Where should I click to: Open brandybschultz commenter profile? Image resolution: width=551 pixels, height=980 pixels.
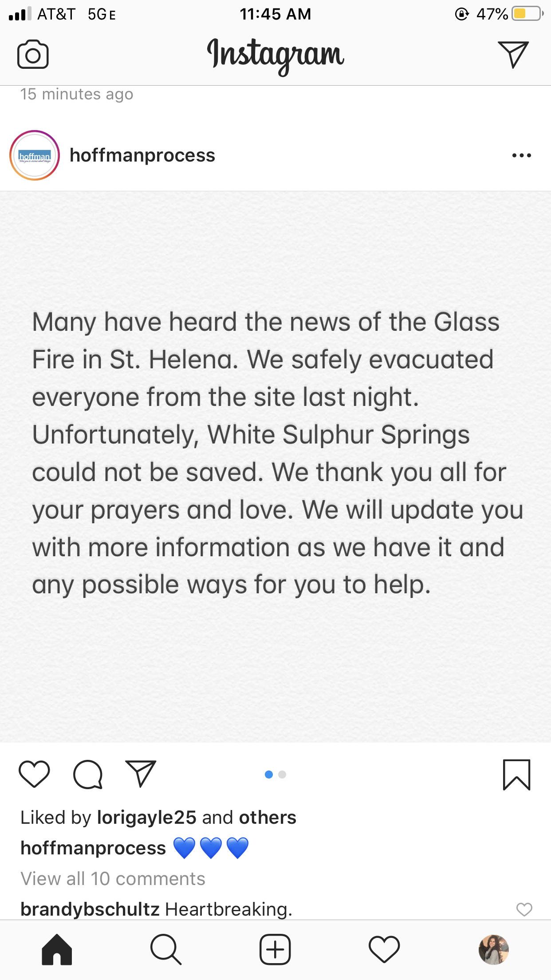click(x=90, y=909)
